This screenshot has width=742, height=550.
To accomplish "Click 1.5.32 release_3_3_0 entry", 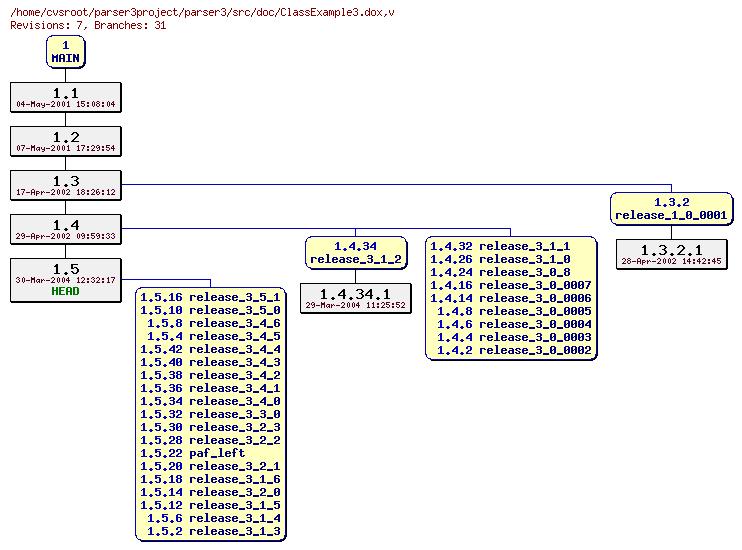I will pyautogui.click(x=210, y=415).
